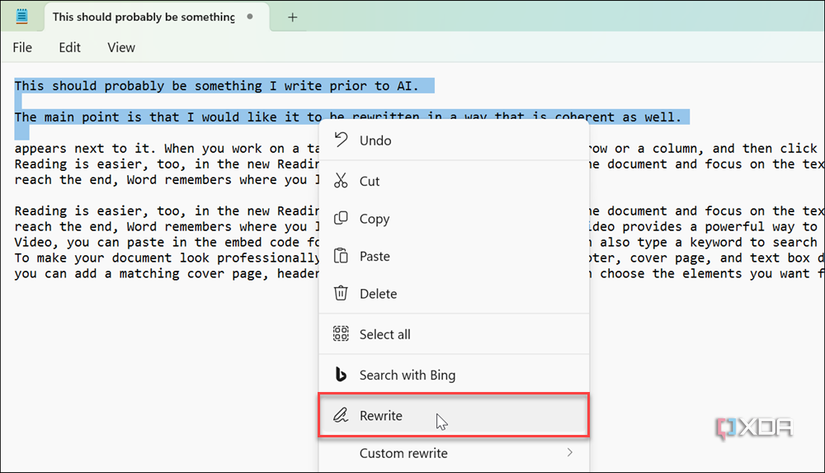Click the trash can Delete icon
The image size is (825, 473).
point(341,293)
